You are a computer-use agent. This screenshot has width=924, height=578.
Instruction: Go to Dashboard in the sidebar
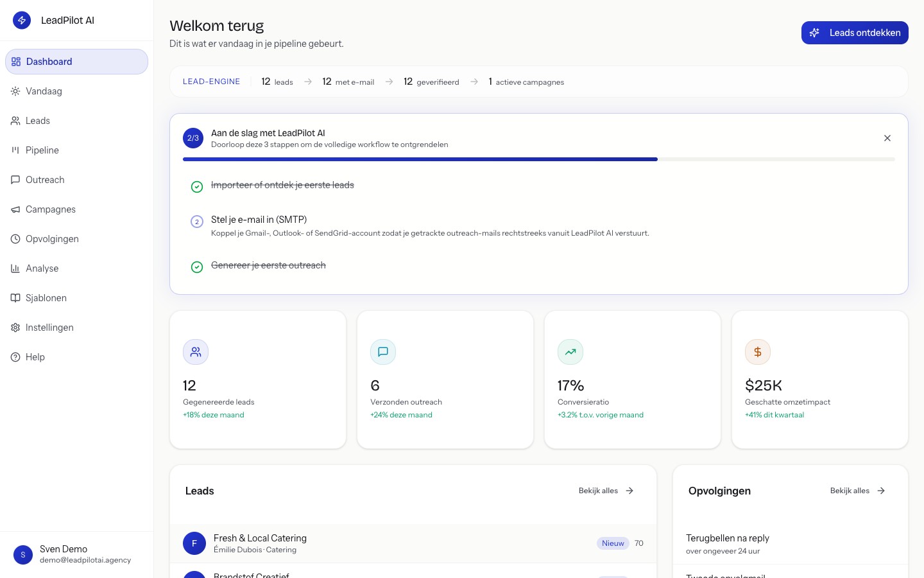76,62
